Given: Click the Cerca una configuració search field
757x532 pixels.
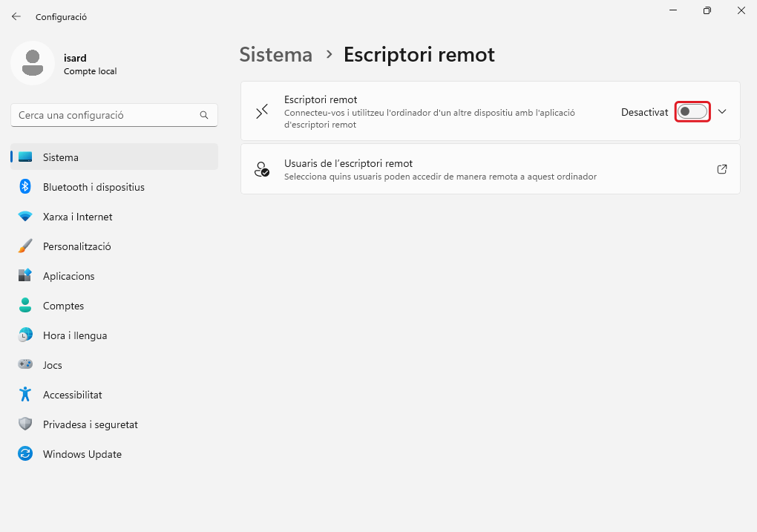Looking at the screenshot, I should [x=104, y=116].
